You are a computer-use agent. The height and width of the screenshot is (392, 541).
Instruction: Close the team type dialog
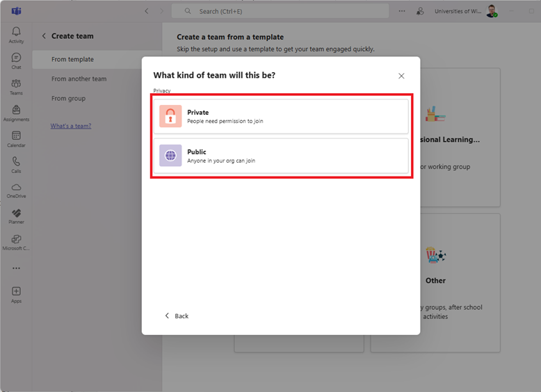[x=401, y=76]
